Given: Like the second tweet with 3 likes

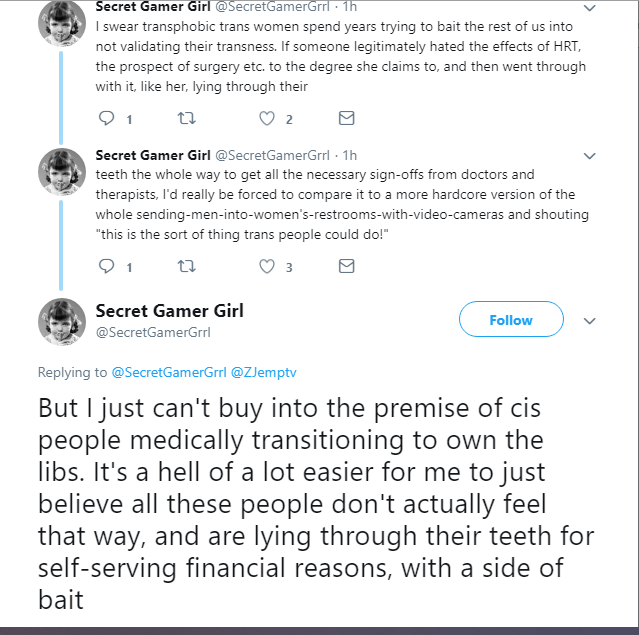Looking at the screenshot, I should pos(267,267).
